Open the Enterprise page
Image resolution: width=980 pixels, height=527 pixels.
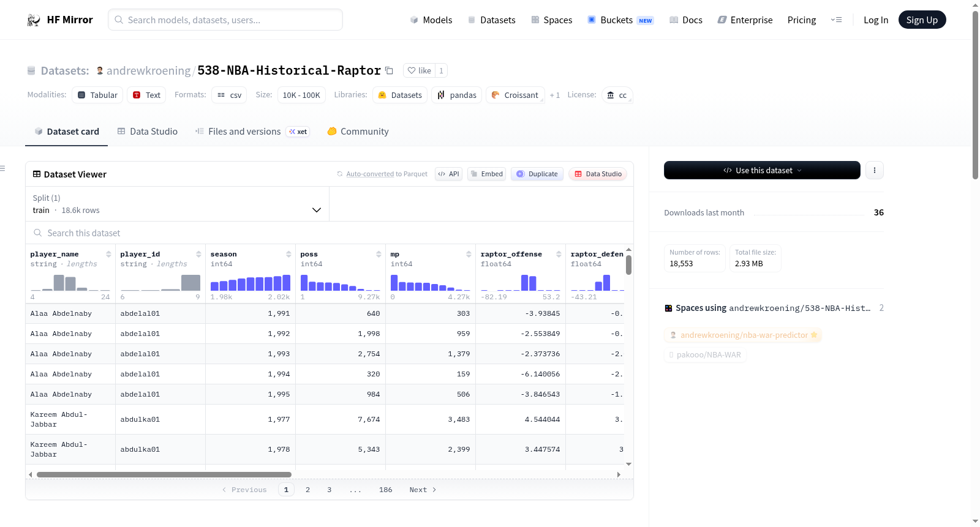point(745,20)
